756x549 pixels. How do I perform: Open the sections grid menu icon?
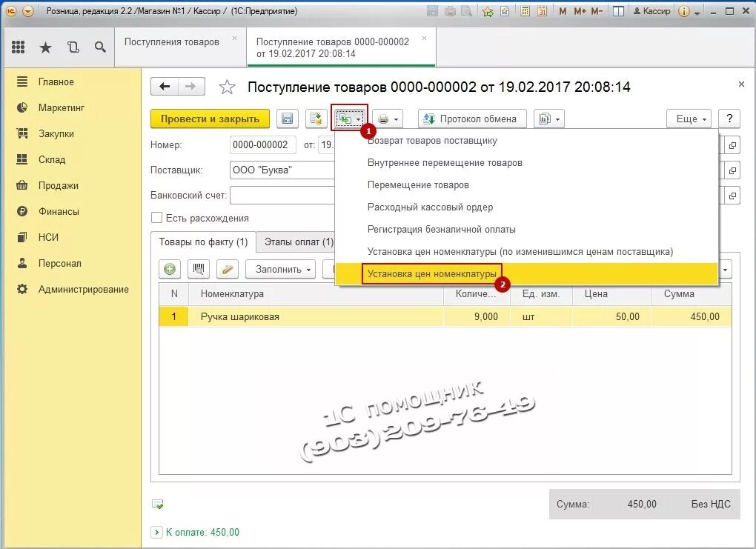[19, 47]
